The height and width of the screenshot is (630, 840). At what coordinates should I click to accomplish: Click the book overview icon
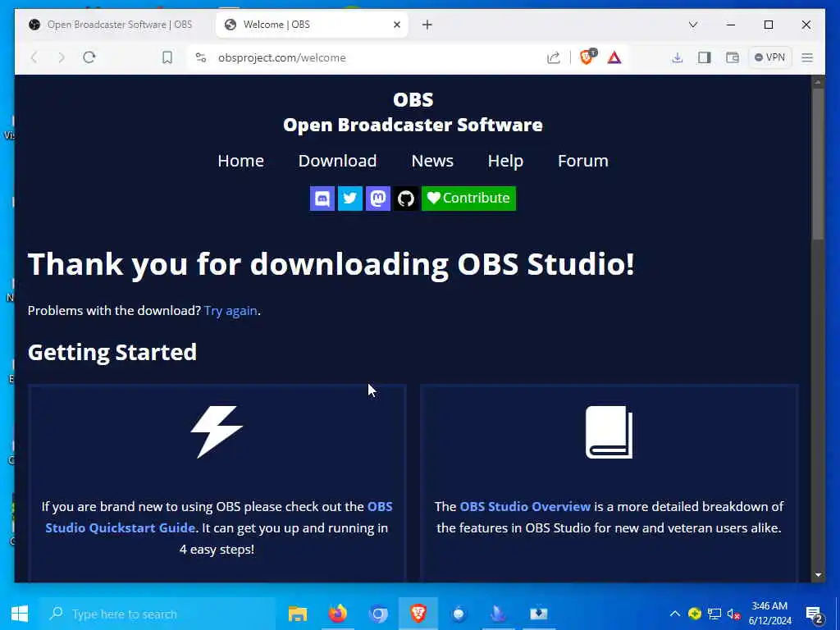click(609, 431)
